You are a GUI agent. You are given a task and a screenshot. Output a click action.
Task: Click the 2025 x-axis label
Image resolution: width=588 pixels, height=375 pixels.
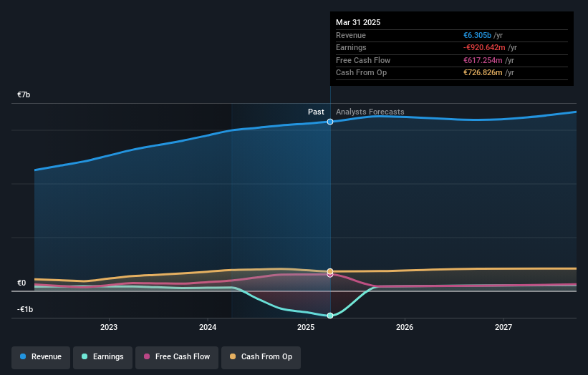pos(306,328)
